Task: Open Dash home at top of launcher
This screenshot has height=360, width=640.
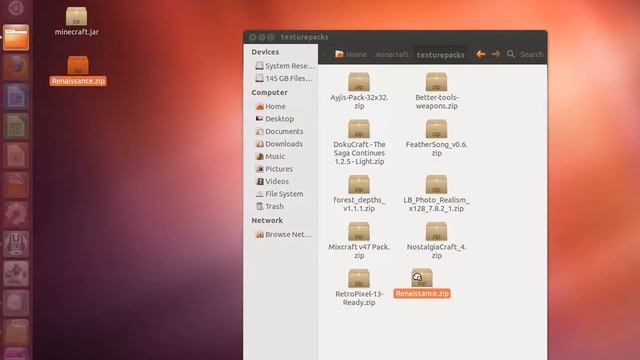Action: point(16,8)
